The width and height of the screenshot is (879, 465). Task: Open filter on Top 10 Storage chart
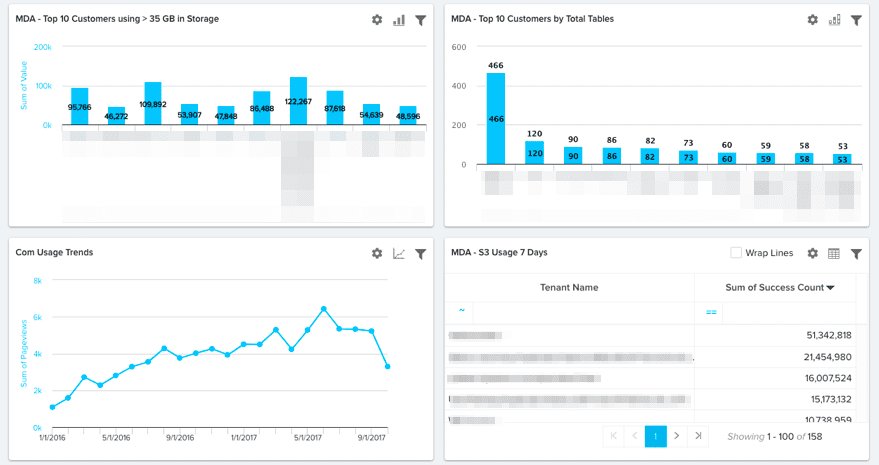[421, 20]
